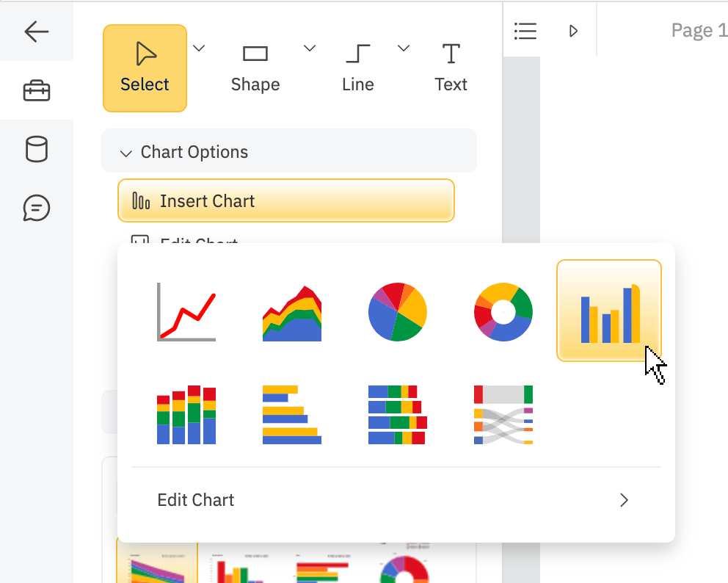This screenshot has width=728, height=583.
Task: Select the Sankey diagram chart type
Action: [503, 415]
